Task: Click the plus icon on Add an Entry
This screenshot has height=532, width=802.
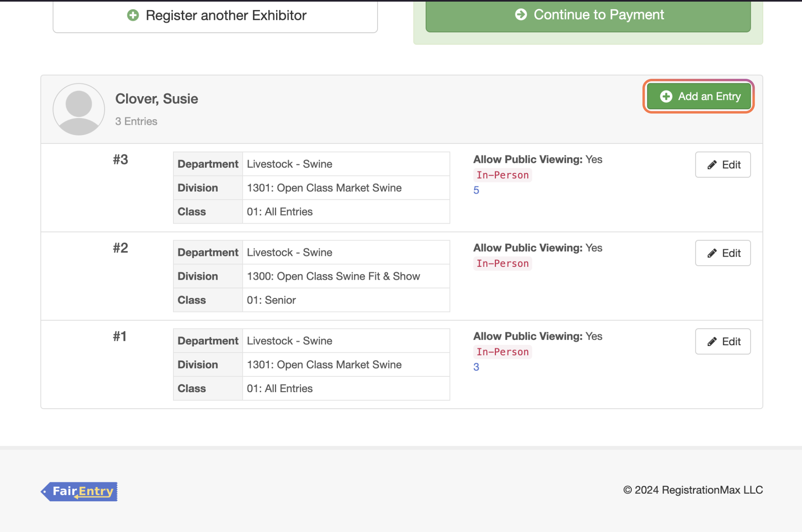Action: (666, 96)
